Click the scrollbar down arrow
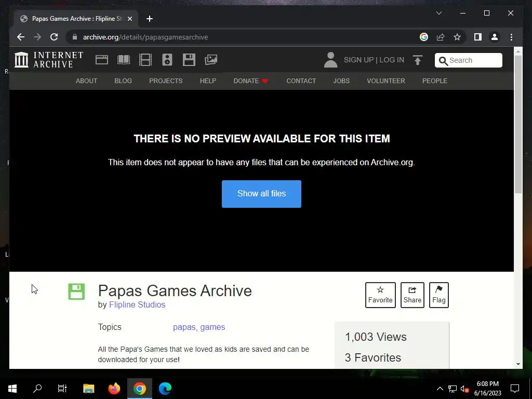Viewport: 532px width, 399px height. click(x=518, y=364)
